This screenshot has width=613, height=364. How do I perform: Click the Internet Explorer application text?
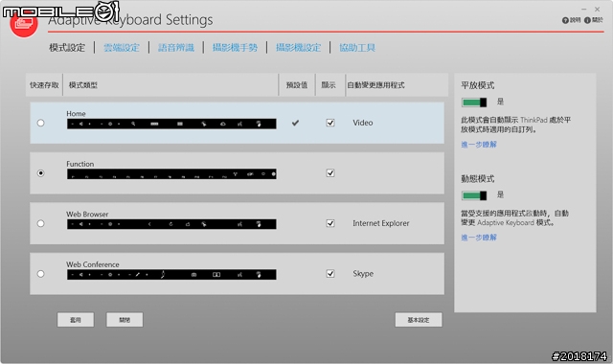tap(381, 223)
